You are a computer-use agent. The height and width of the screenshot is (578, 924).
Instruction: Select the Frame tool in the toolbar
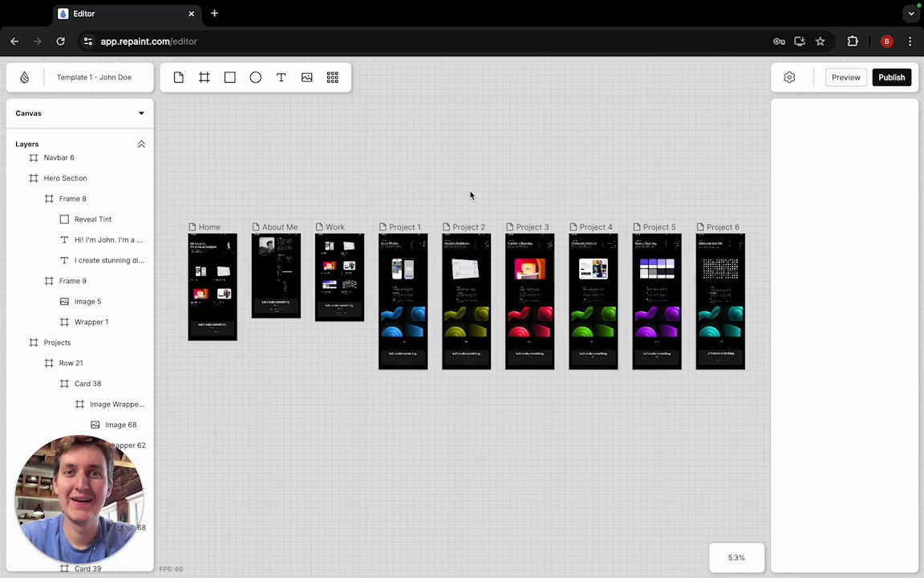click(x=204, y=77)
